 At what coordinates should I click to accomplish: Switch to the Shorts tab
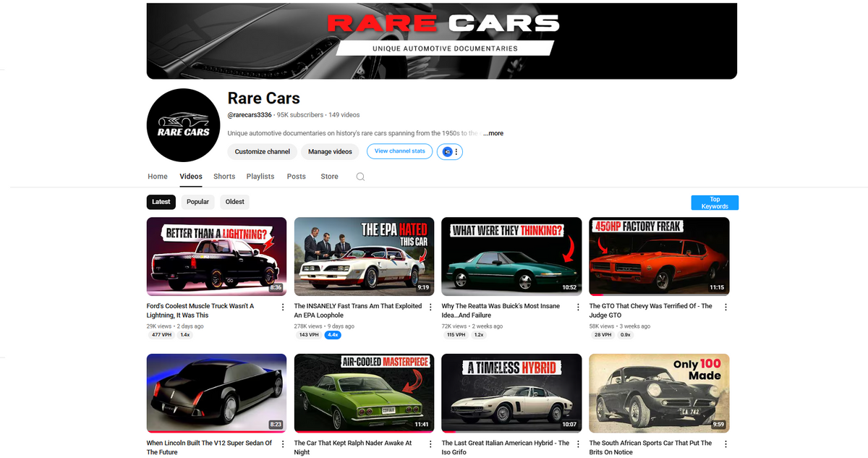(224, 177)
